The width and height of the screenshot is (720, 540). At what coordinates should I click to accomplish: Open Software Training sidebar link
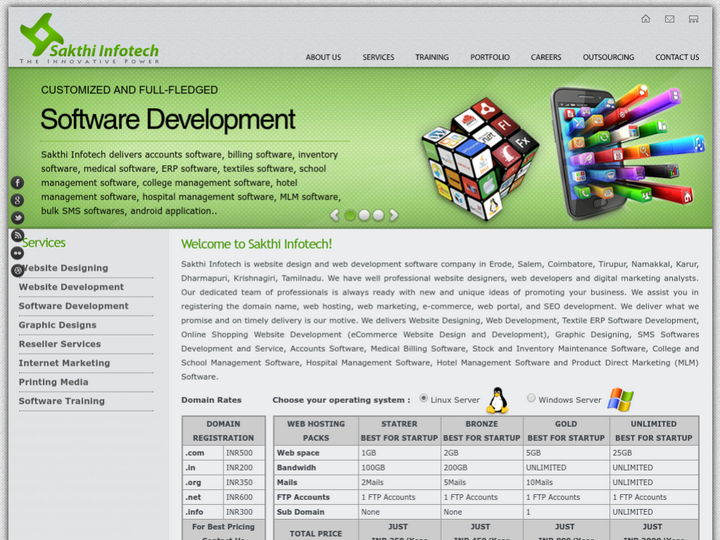point(62,401)
